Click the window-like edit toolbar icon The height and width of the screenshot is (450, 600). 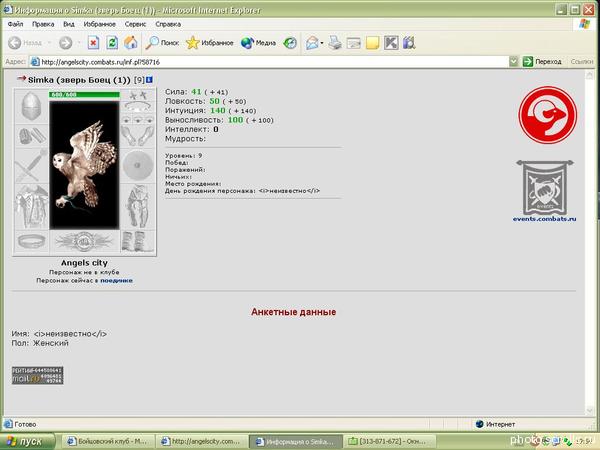click(354, 43)
